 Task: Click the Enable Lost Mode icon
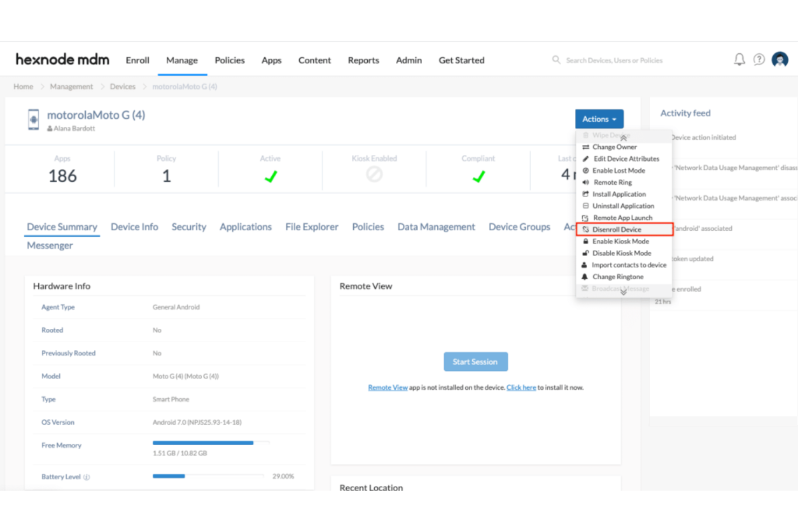[586, 170]
